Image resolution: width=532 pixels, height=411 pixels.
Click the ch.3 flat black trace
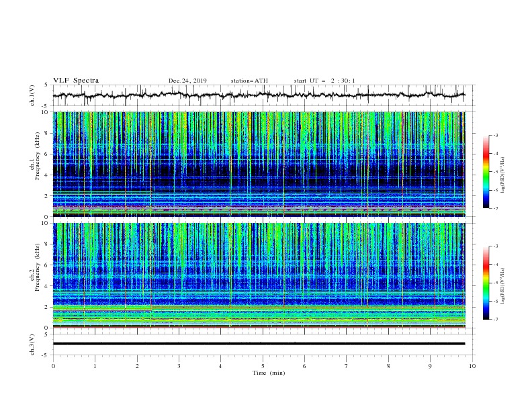pos(259,344)
